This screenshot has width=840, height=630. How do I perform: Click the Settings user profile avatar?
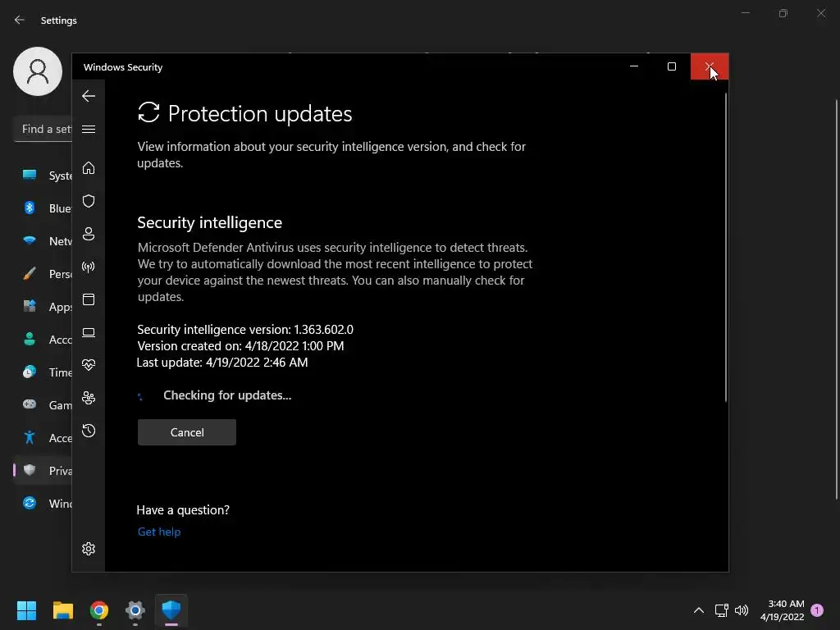38,71
